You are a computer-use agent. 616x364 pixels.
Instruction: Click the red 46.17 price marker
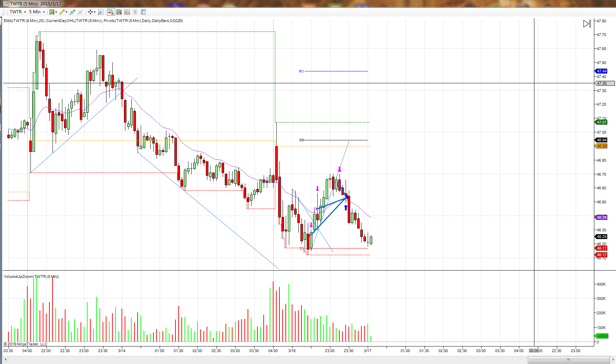[602, 248]
